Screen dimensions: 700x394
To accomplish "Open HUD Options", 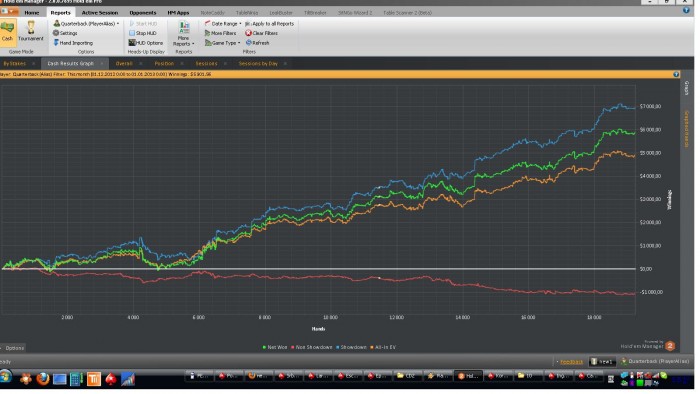I will point(146,43).
